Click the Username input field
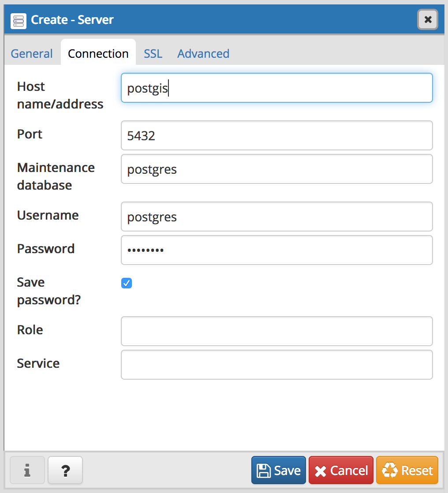The width and height of the screenshot is (448, 493). pos(276,217)
